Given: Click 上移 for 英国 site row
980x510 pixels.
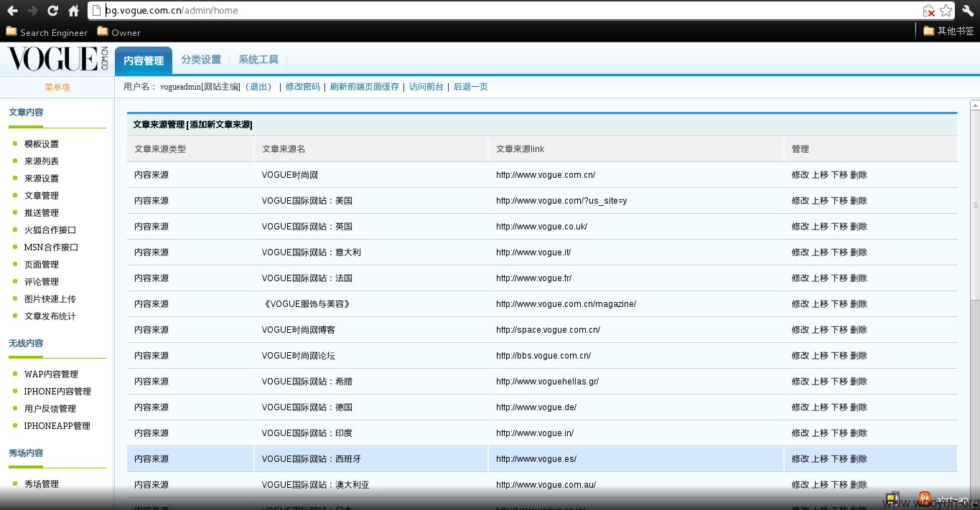Looking at the screenshot, I should click(820, 227).
